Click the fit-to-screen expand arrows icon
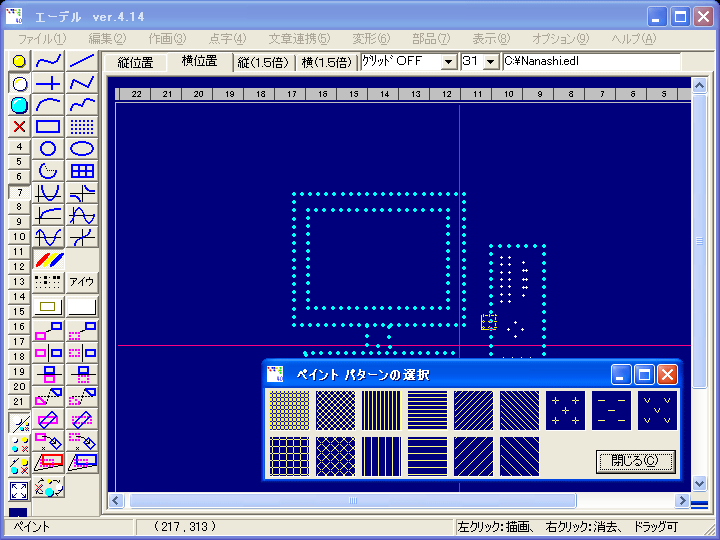720x540 pixels. (19, 491)
